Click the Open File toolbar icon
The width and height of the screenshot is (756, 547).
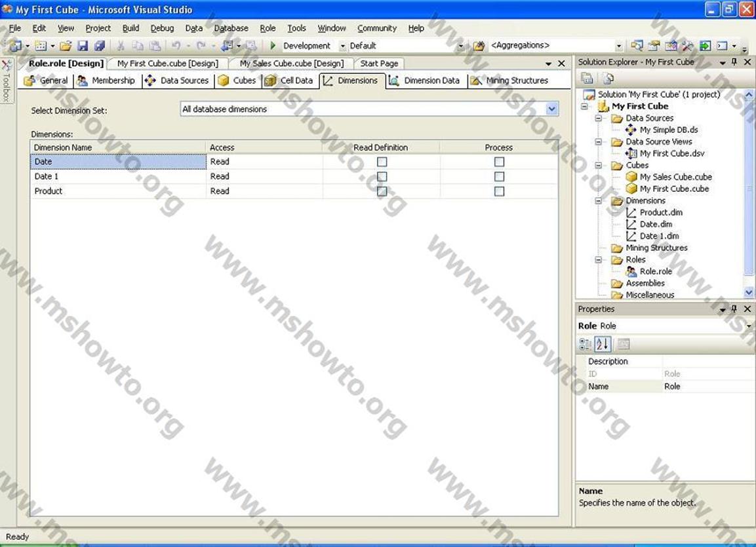click(66, 46)
